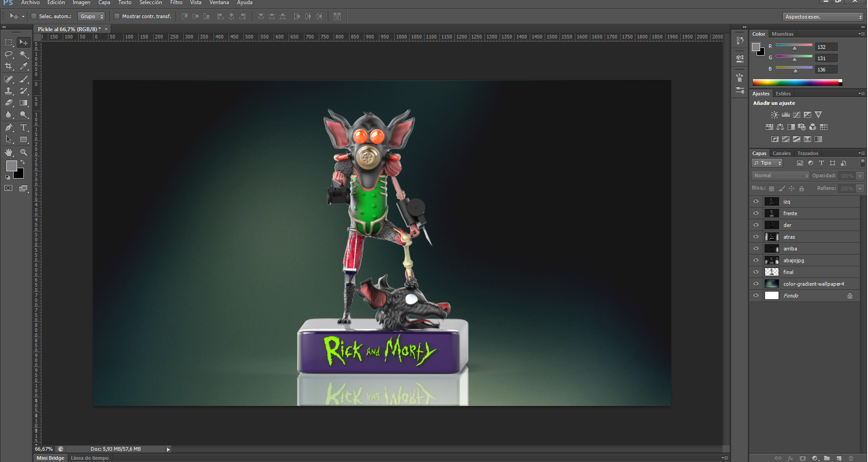Add a layer style (fx)

[x=790, y=458]
